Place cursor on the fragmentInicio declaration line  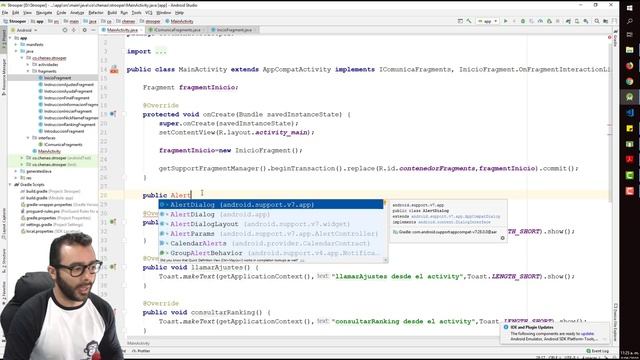click(x=190, y=87)
